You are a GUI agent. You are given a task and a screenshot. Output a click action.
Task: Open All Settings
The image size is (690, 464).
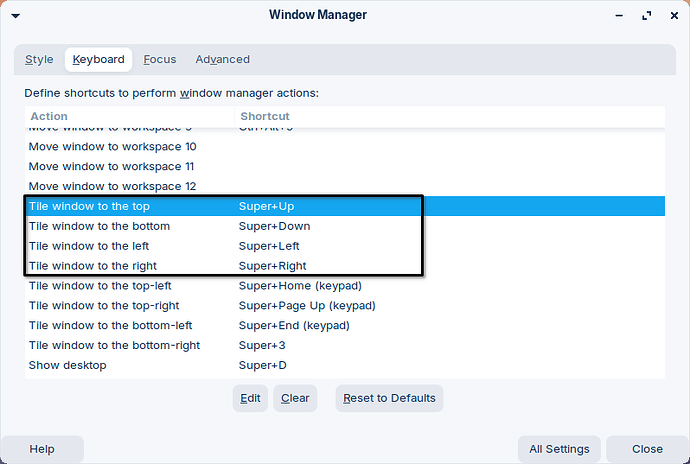pyautogui.click(x=560, y=449)
